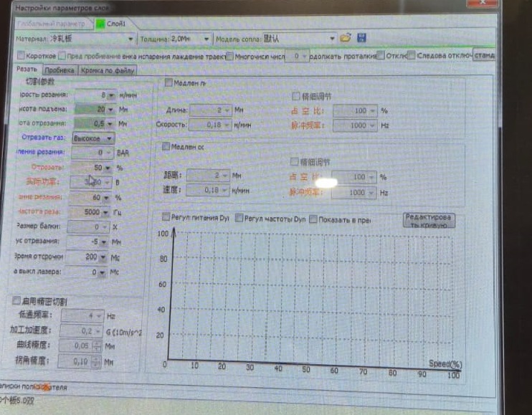Click the Длина field showing 2
This screenshot has height=415, width=532.
210,110
